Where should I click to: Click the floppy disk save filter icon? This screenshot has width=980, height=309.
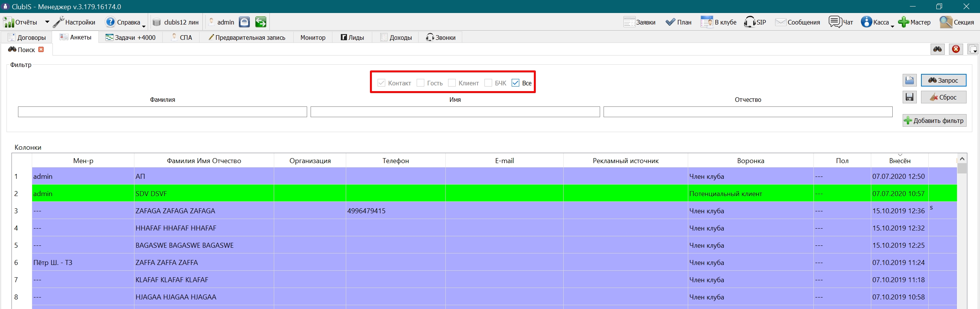click(x=910, y=97)
